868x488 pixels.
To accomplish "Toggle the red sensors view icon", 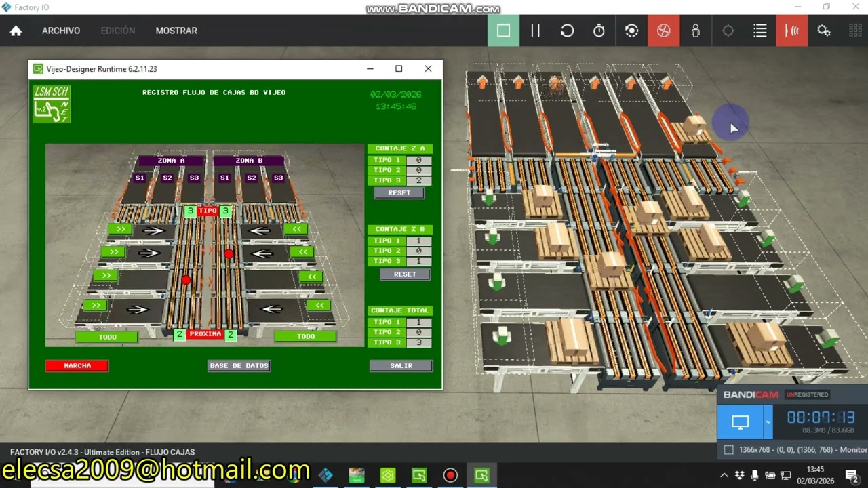I will pyautogui.click(x=791, y=30).
